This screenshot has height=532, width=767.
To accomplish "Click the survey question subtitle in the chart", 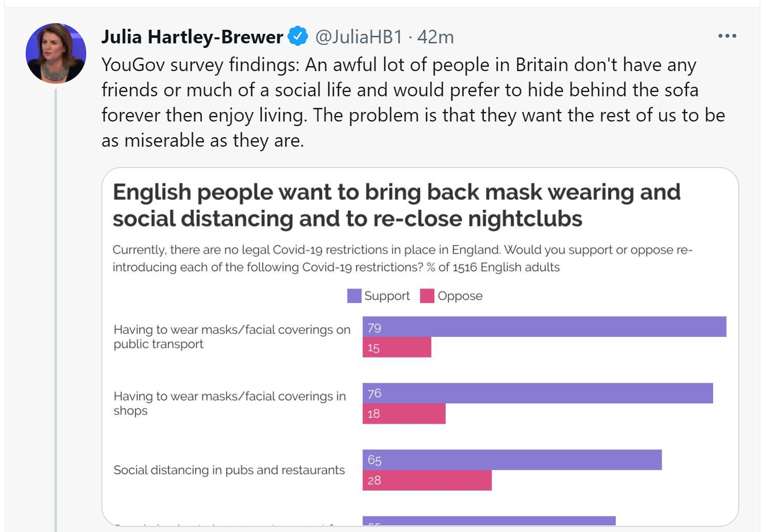I will 402,258.
